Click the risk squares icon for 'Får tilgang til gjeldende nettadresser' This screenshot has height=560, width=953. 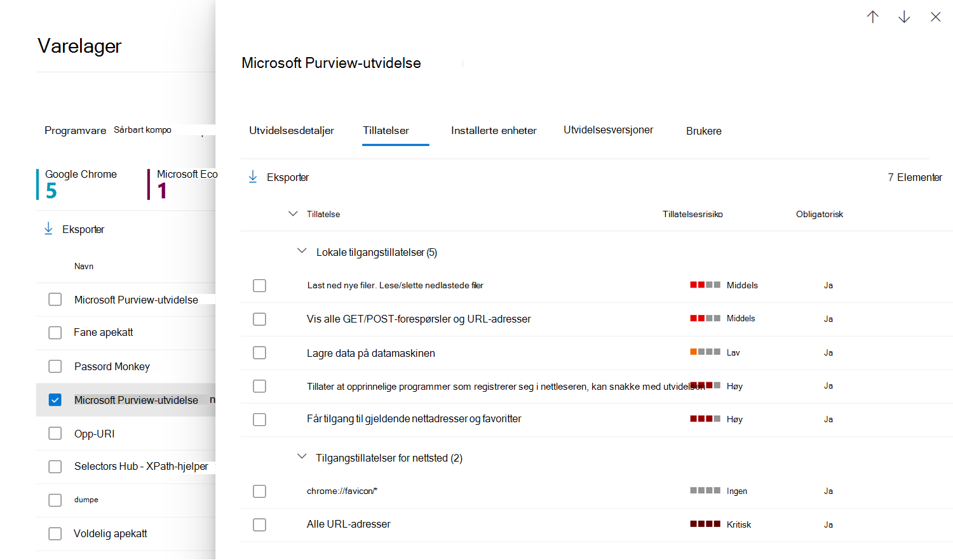705,419
